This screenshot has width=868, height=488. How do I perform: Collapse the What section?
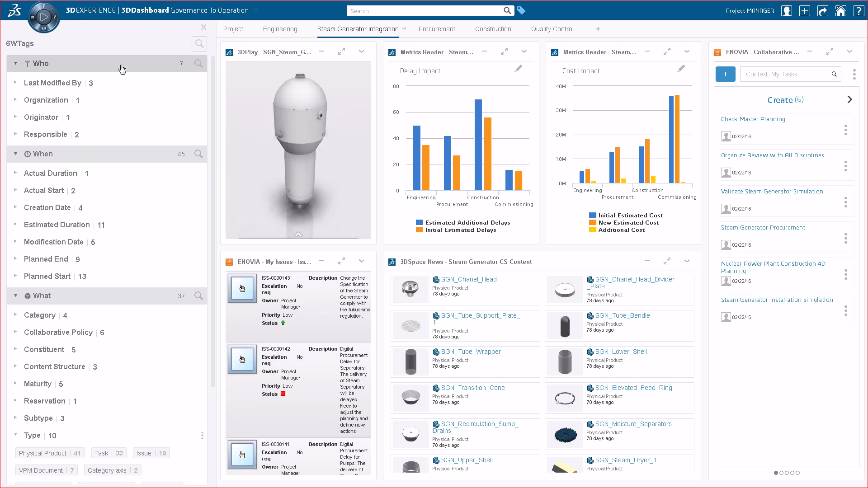[15, 296]
